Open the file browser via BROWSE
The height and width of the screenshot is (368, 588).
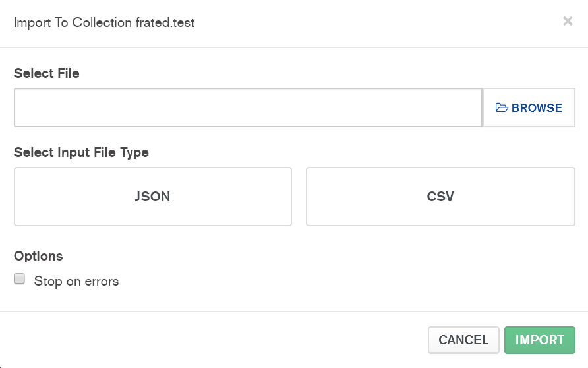point(529,108)
